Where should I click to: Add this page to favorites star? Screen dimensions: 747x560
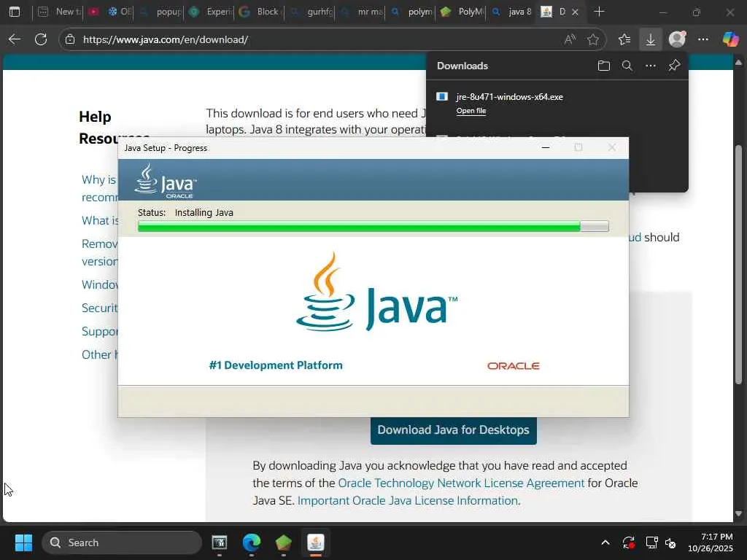point(592,39)
